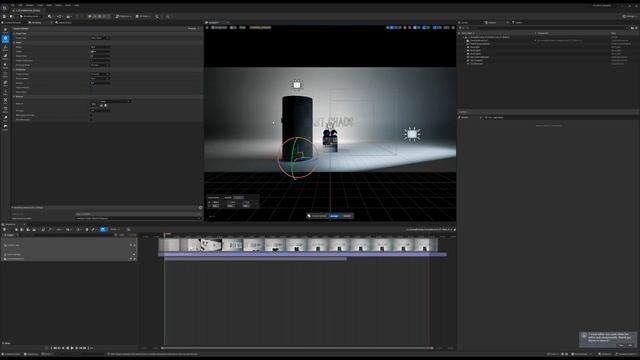Switch to the Layers tab
This screenshot has width=640, height=360.
[x=518, y=22]
